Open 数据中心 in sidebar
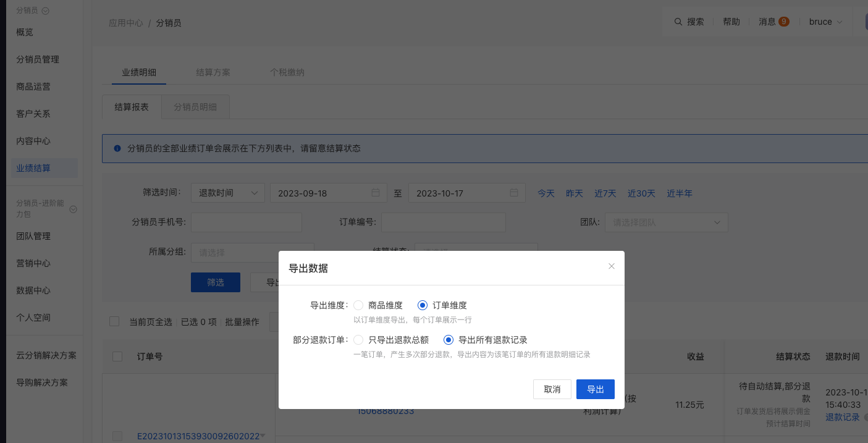 click(x=33, y=290)
